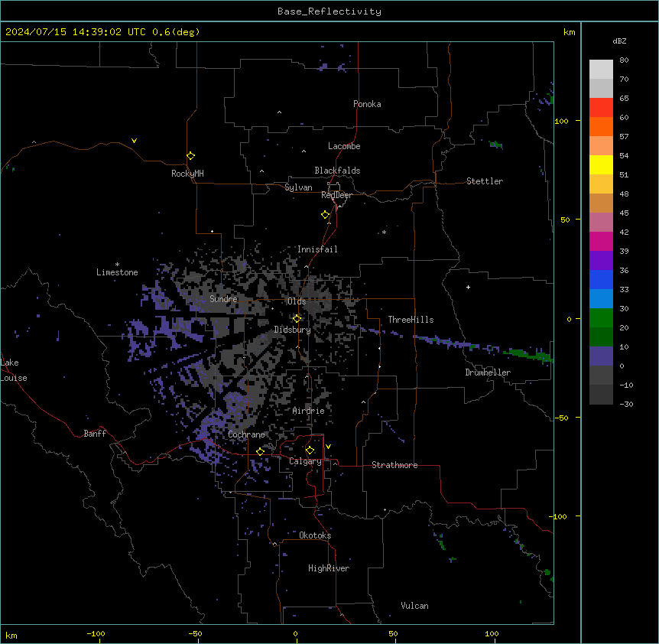This screenshot has width=659, height=644.
Task: Click the -50 tick label on right axis
Action: pos(561,418)
